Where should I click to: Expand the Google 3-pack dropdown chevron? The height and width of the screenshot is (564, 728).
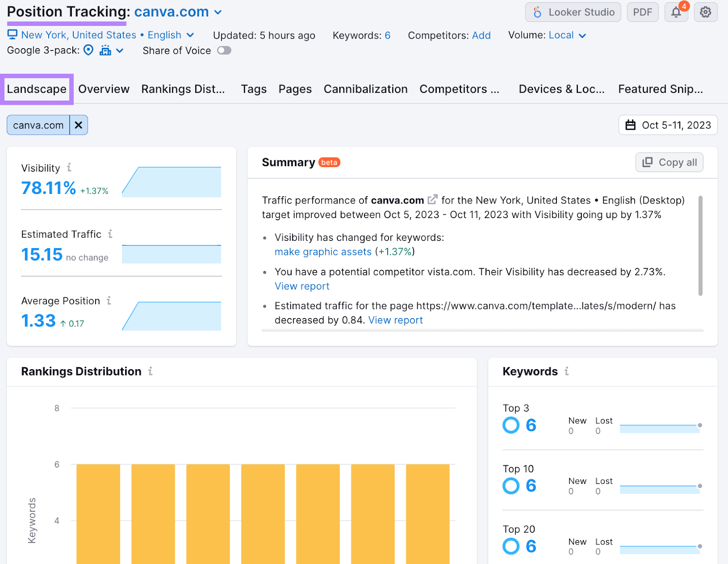(120, 51)
